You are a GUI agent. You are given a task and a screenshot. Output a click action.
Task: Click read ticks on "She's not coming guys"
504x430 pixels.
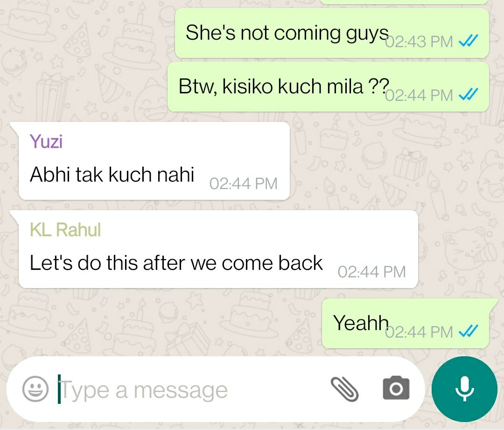pos(469,41)
